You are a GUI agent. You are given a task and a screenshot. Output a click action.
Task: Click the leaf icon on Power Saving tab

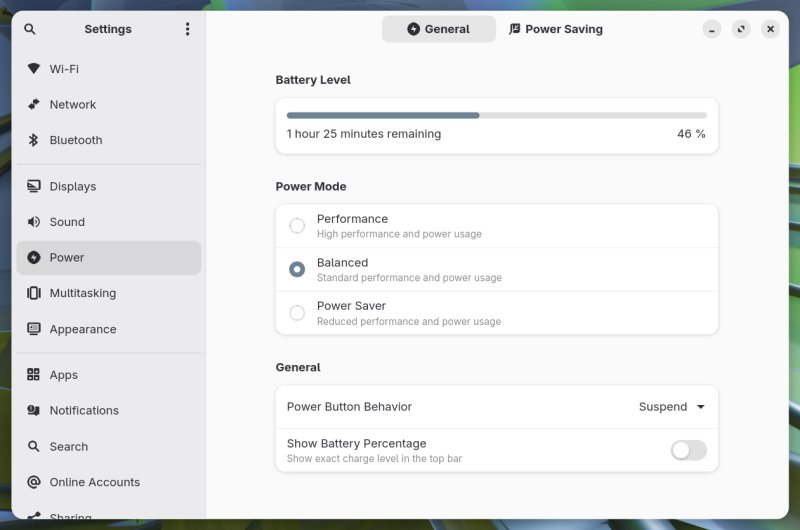coord(514,29)
